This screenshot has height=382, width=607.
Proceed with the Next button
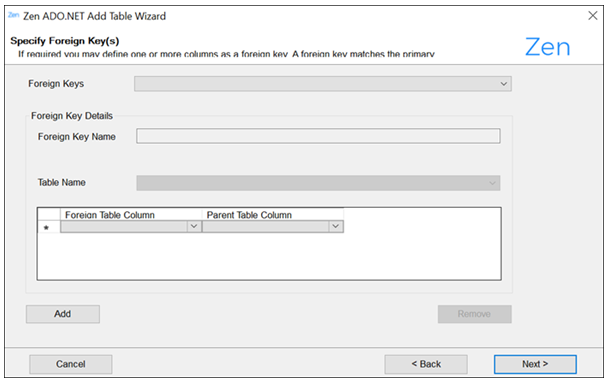pos(535,364)
